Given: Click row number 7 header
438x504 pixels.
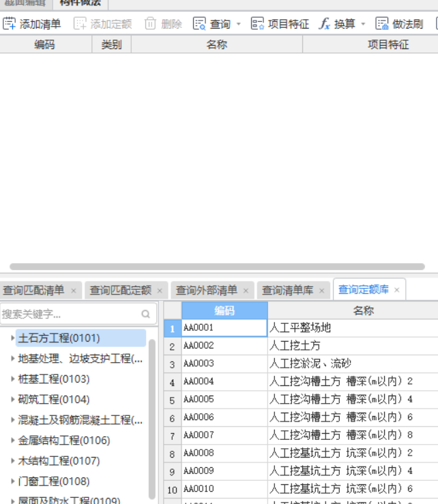Looking at the screenshot, I should [x=173, y=436].
